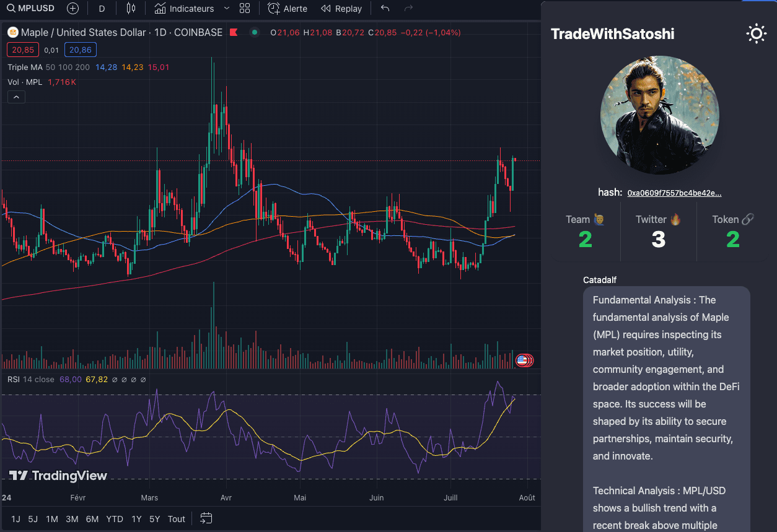This screenshot has width=777, height=532.
Task: Toggle light theme with the sun icon
Action: point(756,34)
